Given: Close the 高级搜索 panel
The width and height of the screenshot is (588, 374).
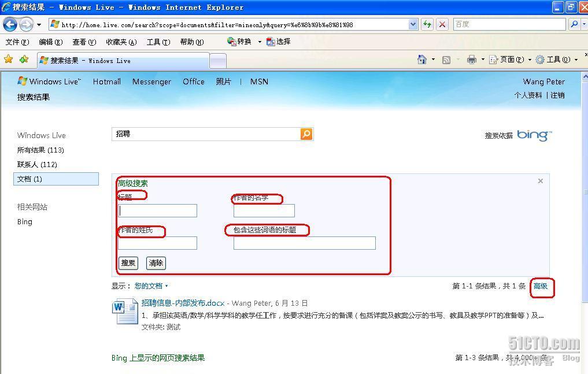Looking at the screenshot, I should coord(541,181).
